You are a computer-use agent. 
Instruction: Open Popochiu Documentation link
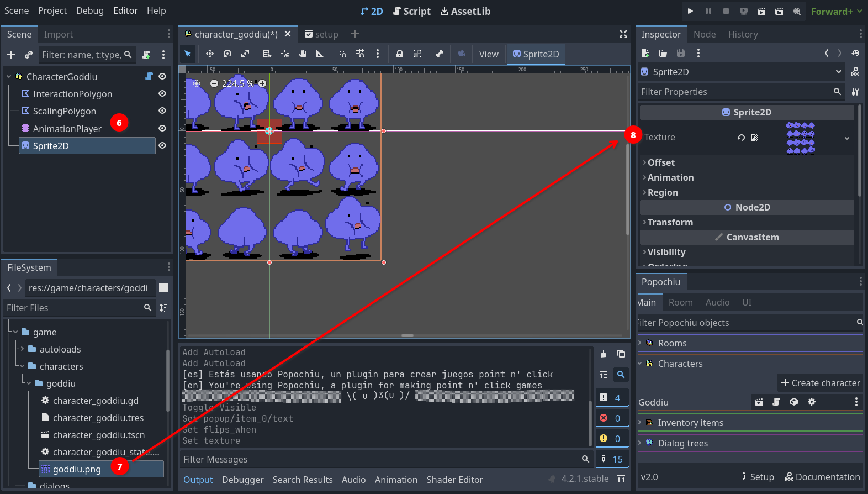[x=822, y=477]
